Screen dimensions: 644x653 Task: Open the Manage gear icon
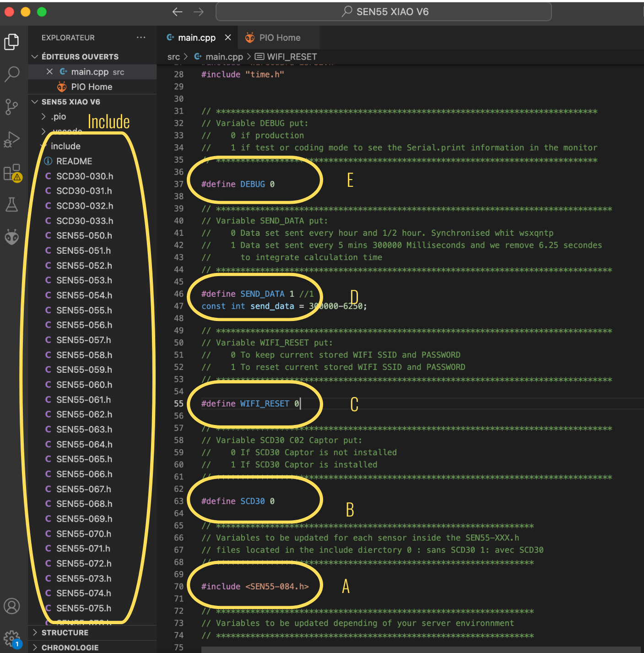pyautogui.click(x=12, y=638)
